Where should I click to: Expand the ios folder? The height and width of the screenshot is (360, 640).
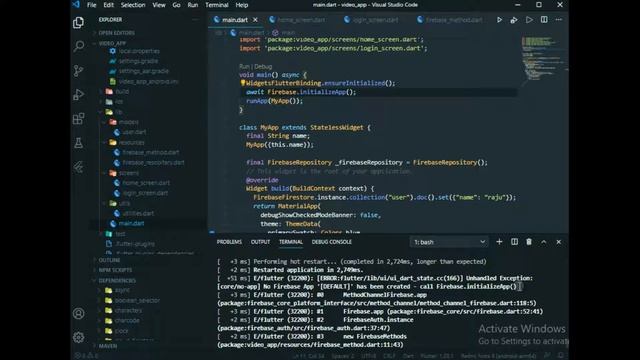pos(119,102)
